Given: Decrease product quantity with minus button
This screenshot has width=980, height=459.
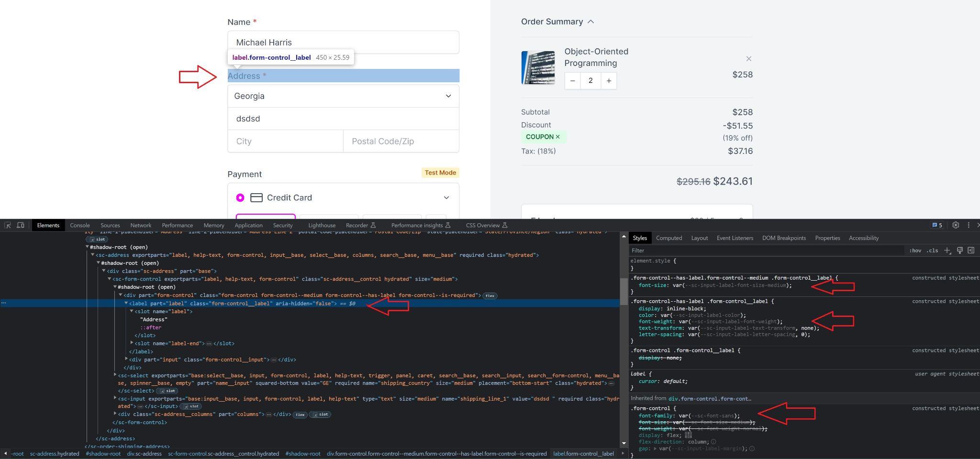Looking at the screenshot, I should (x=572, y=81).
